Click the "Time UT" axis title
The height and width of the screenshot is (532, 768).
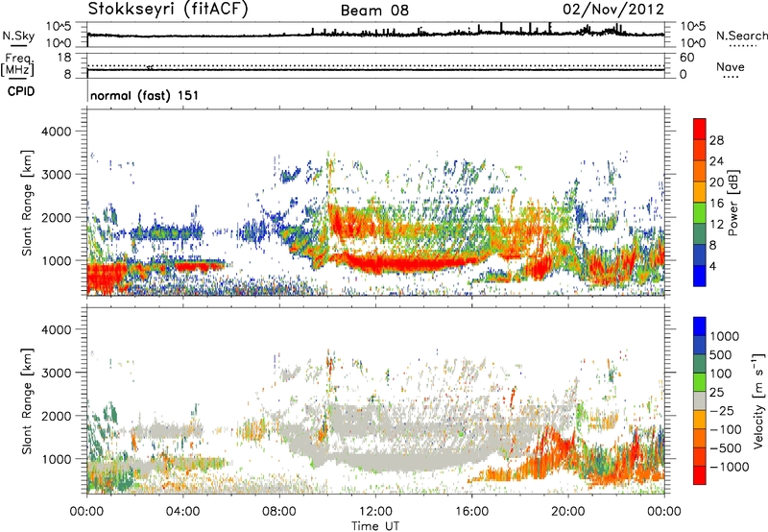click(x=375, y=526)
